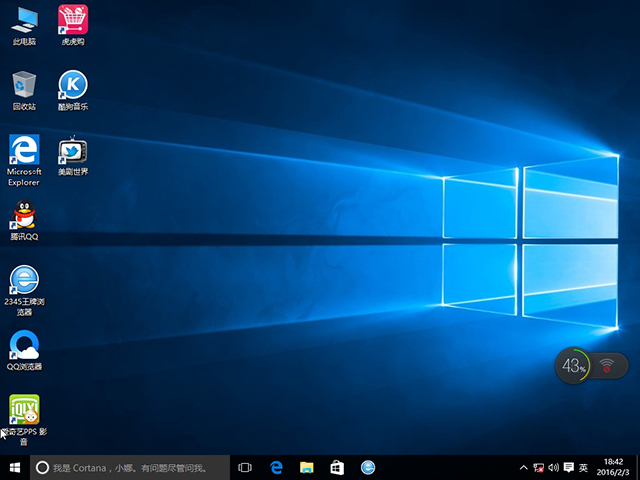640x480 pixels.
Task: Open the Windows Store taskbar icon
Action: [337, 467]
